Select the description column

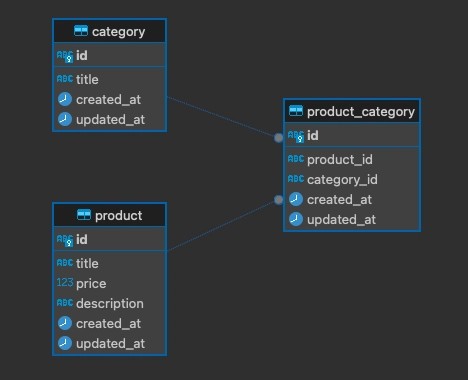[x=110, y=303]
